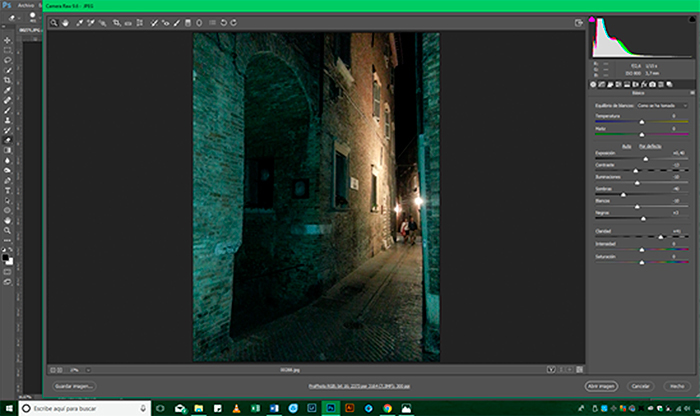700x416 pixels.
Task: Choose the Move tool in Photoshop toolbar
Action: click(8, 40)
